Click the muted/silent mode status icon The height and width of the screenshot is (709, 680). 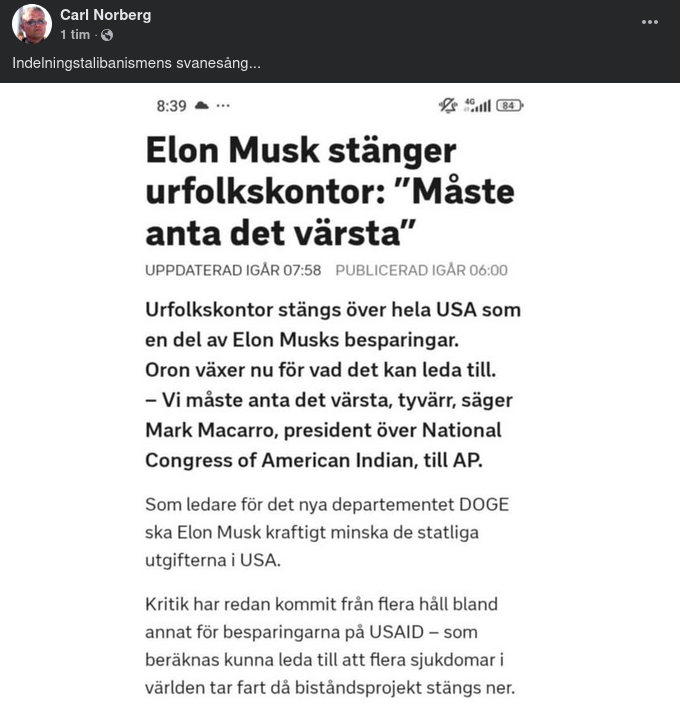[x=447, y=105]
